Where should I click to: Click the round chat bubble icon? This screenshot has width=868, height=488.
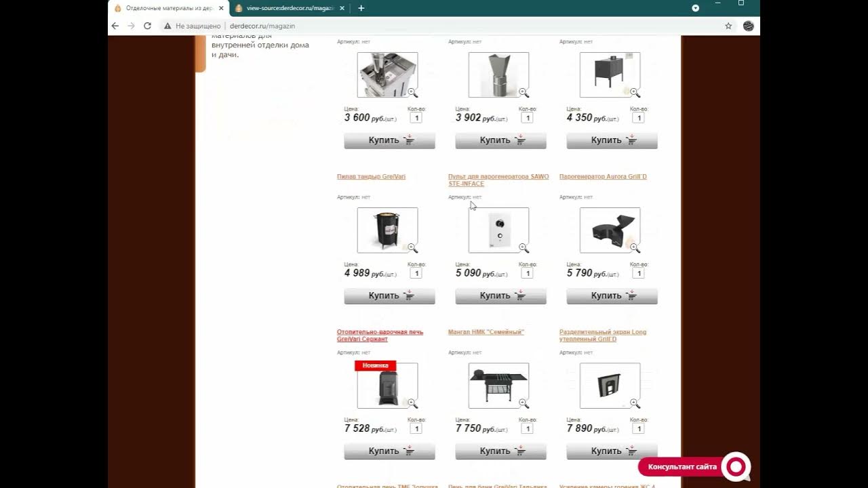pos(736,467)
